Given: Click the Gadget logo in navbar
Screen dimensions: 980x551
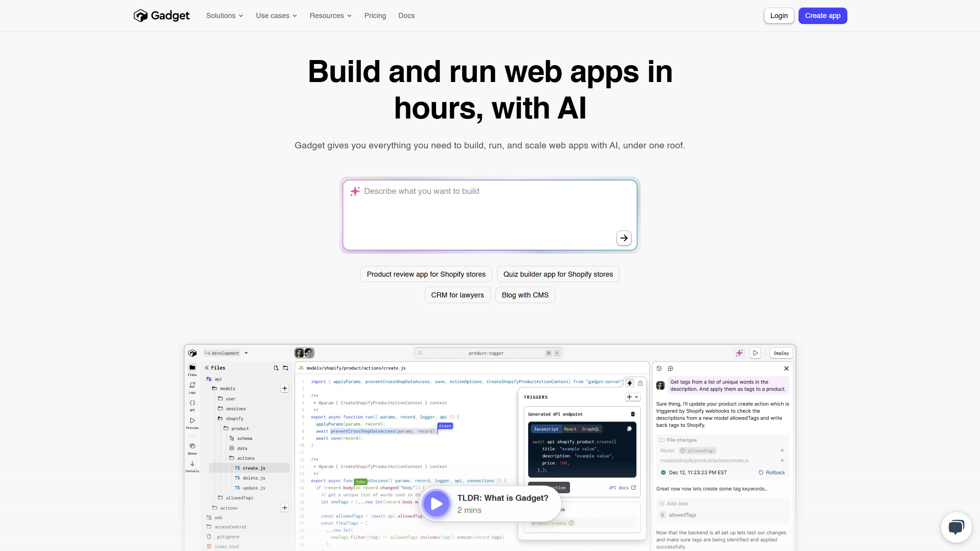Looking at the screenshot, I should click(x=161, y=16).
